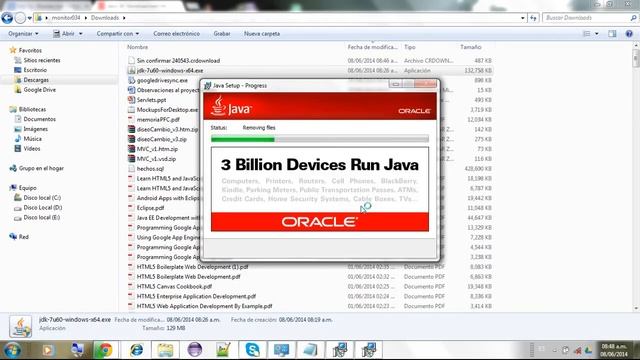Sort by Tipo column header

[x=410, y=47]
